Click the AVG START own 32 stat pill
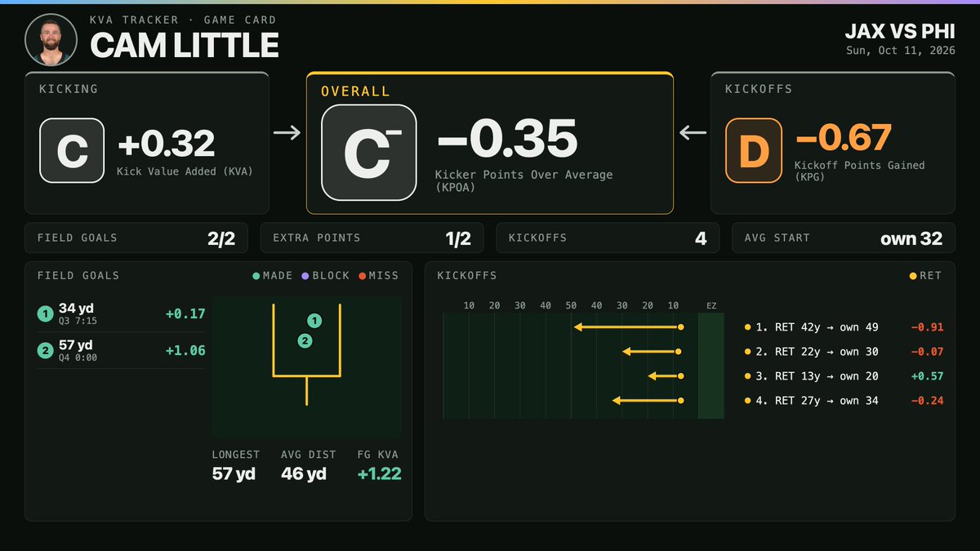This screenshot has height=551, width=980. [x=844, y=238]
